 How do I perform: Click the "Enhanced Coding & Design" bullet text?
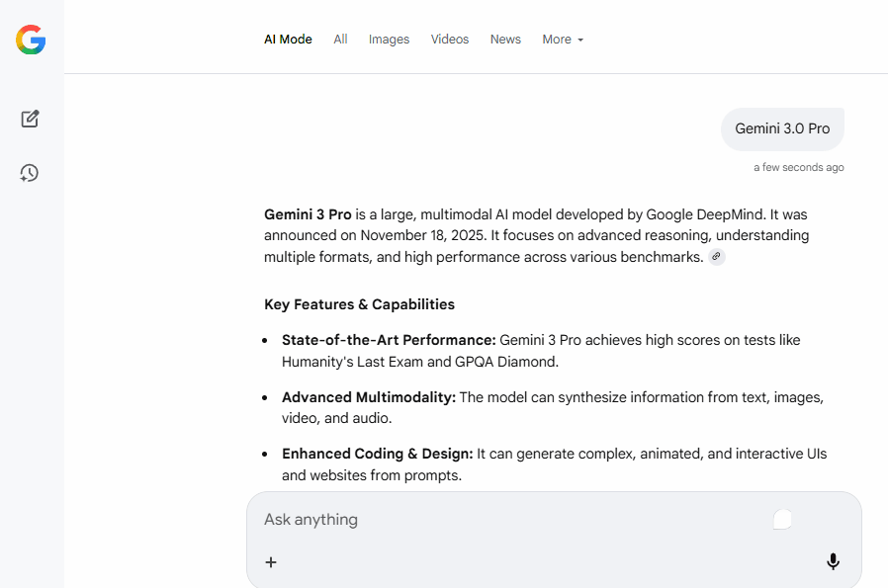[377, 454]
